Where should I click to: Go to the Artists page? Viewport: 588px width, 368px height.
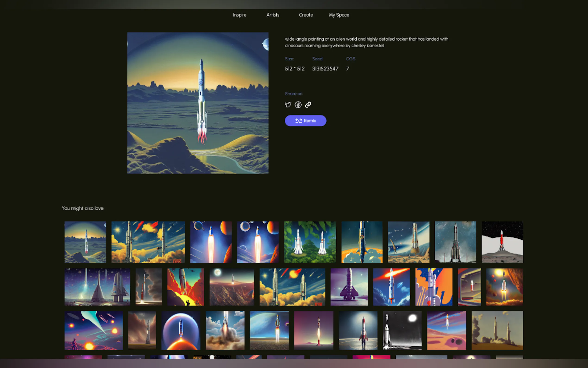(273, 15)
